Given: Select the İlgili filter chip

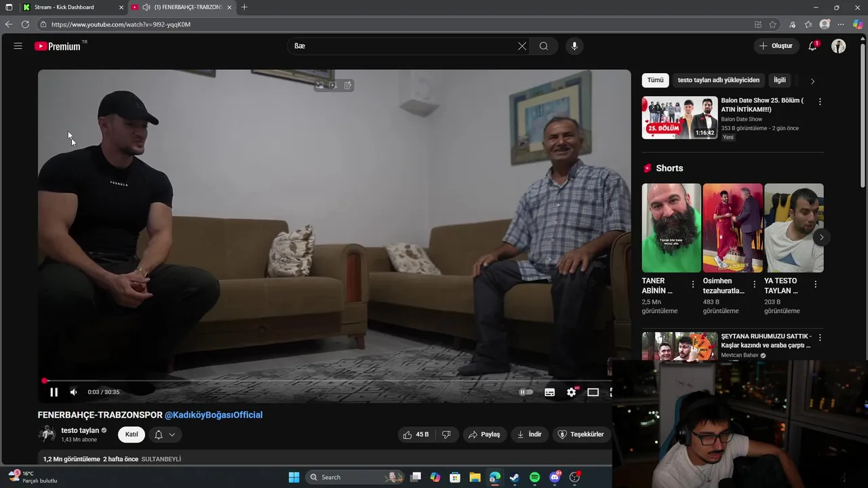Looking at the screenshot, I should tap(780, 80).
